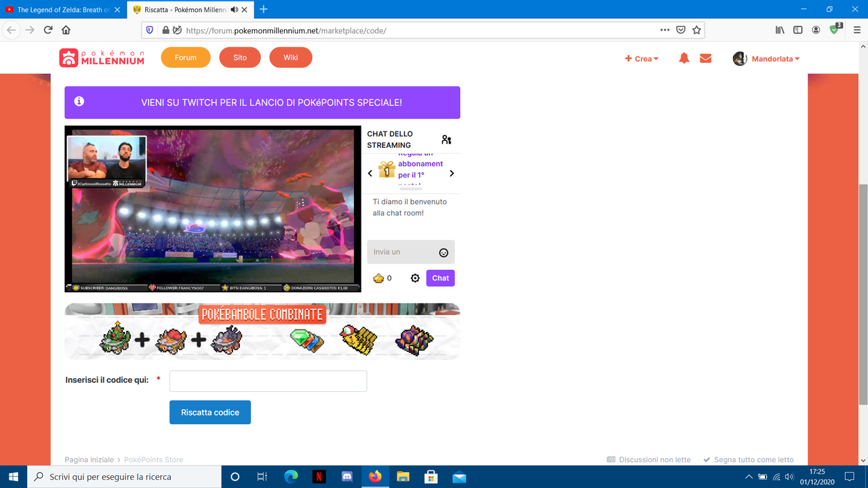Click the Pokémon Millennium logo
Image resolution: width=868 pixels, height=488 pixels.
coord(102,58)
